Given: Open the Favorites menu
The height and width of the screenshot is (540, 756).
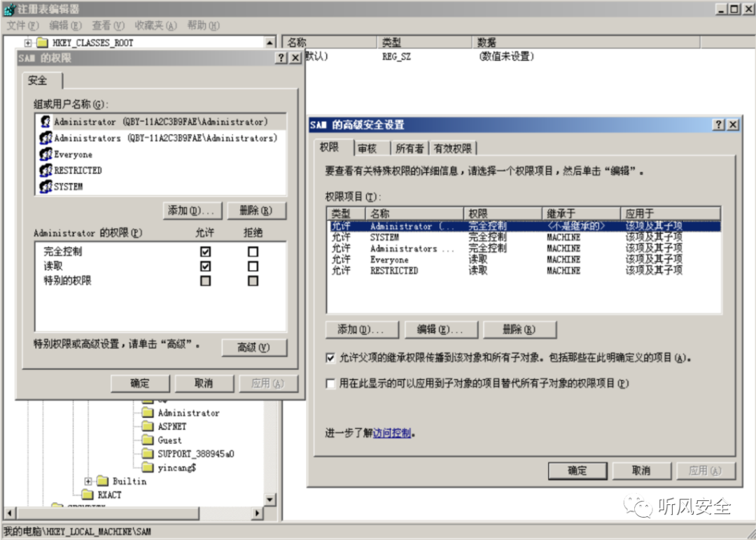Looking at the screenshot, I should coord(155,25).
